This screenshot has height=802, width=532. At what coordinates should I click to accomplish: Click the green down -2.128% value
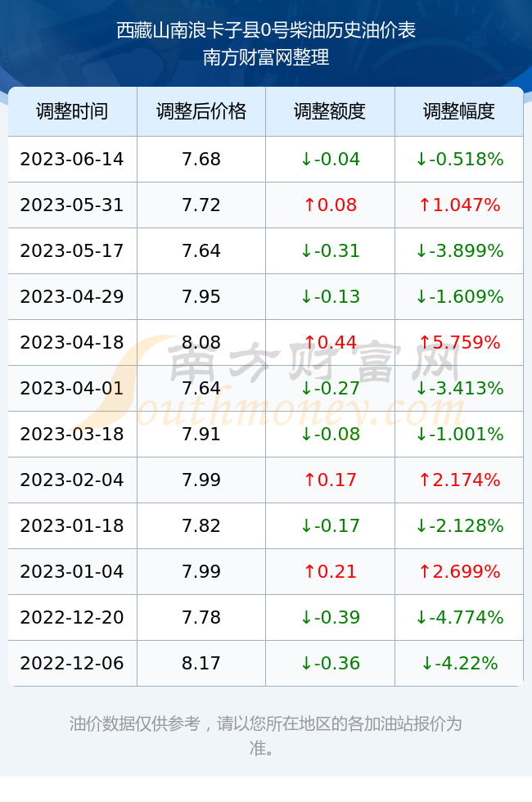459,525
